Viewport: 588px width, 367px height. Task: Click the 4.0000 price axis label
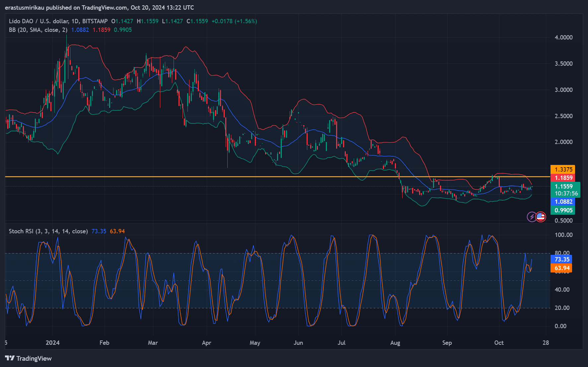[x=564, y=37]
